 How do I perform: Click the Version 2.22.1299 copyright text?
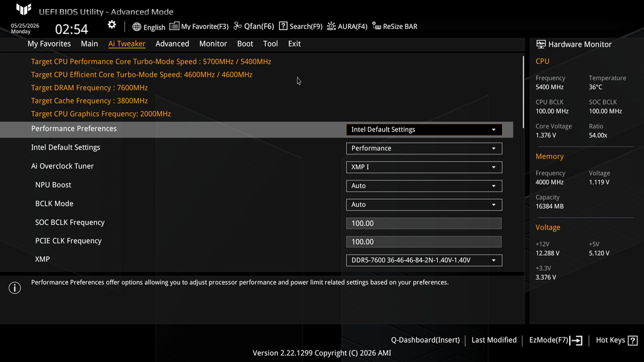point(321,353)
